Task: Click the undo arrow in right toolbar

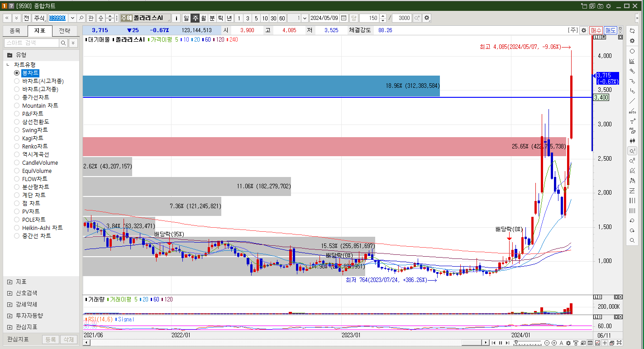Action: click(632, 220)
